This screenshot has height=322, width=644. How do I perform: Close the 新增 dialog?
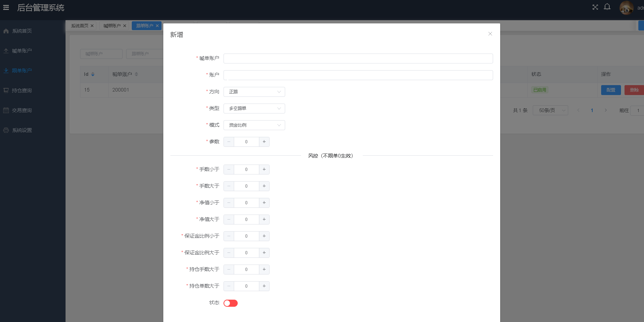tap(490, 34)
